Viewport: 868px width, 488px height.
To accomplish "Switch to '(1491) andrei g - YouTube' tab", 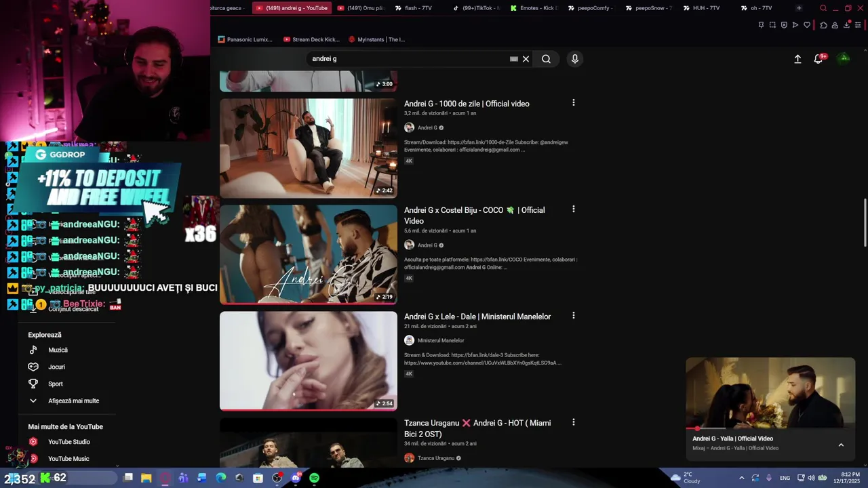I will 292,8.
